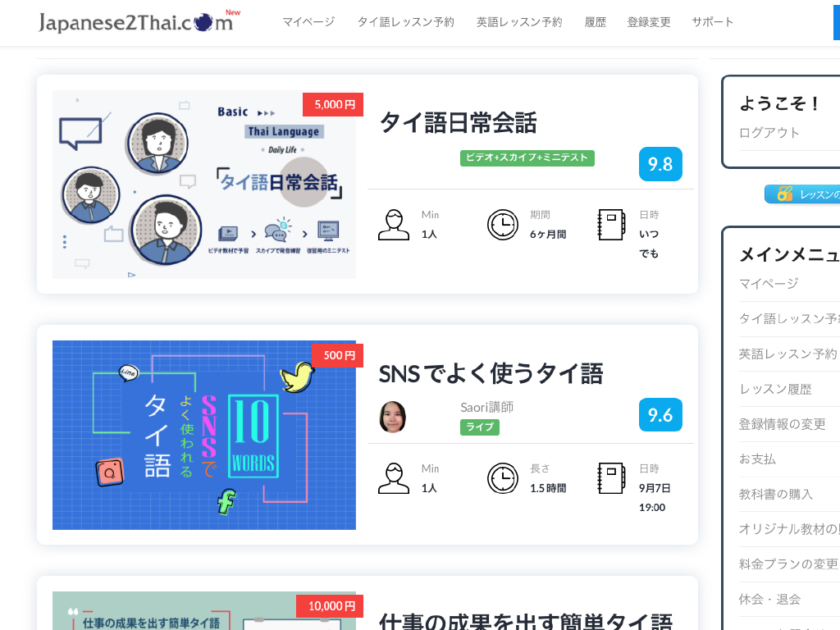Open the SNSでよく使うタイ語 course thumbnail
This screenshot has width=840, height=630.
click(x=204, y=435)
